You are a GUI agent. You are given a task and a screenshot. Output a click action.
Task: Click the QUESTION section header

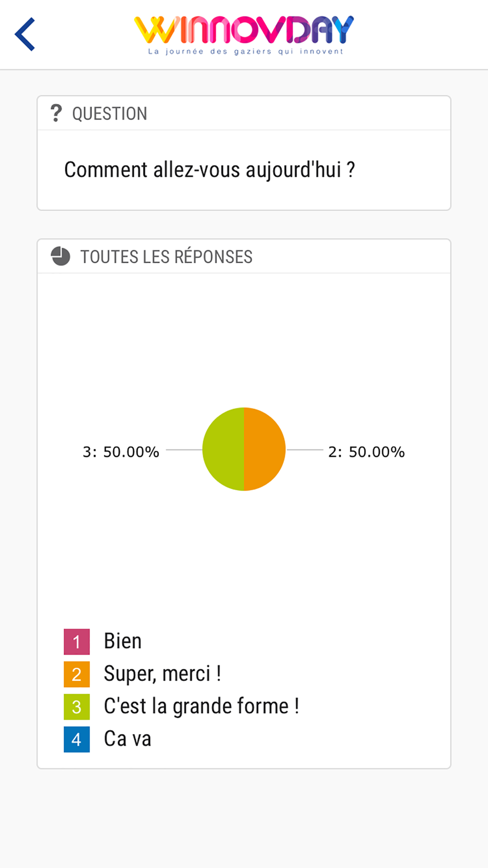(110, 114)
